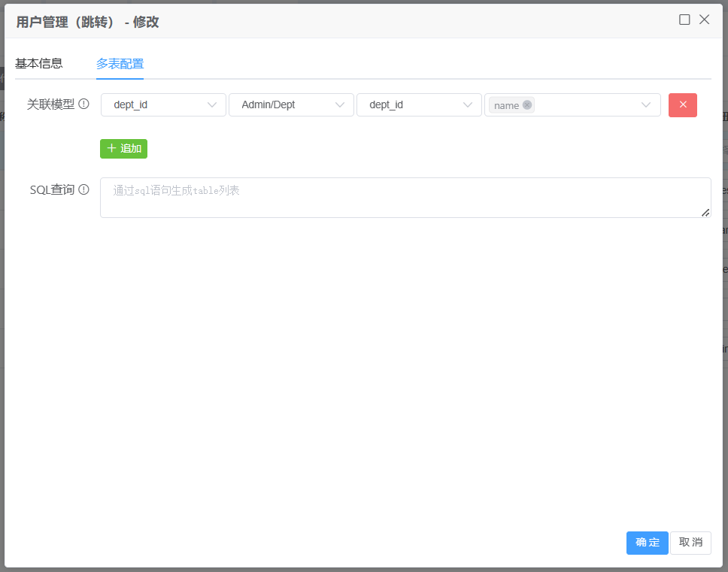Click the plus icon on the 追加 button
The width and height of the screenshot is (728, 572).
click(111, 149)
